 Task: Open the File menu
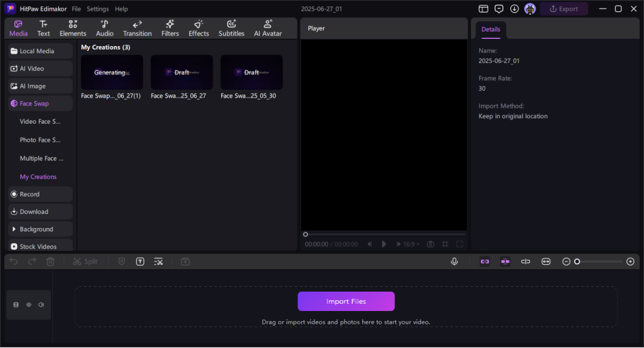(76, 8)
